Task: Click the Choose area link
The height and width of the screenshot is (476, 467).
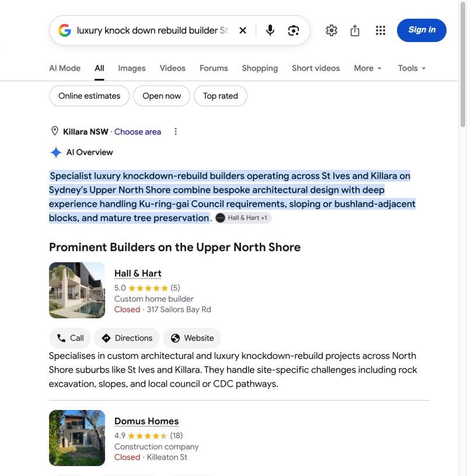Action: [x=137, y=132]
